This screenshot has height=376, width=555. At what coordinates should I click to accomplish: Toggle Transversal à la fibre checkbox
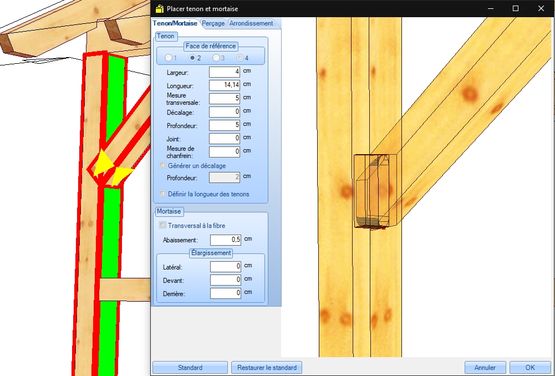pos(163,225)
